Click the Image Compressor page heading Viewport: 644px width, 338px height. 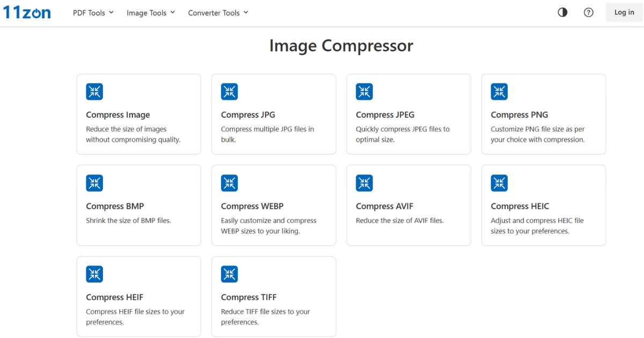coord(341,46)
